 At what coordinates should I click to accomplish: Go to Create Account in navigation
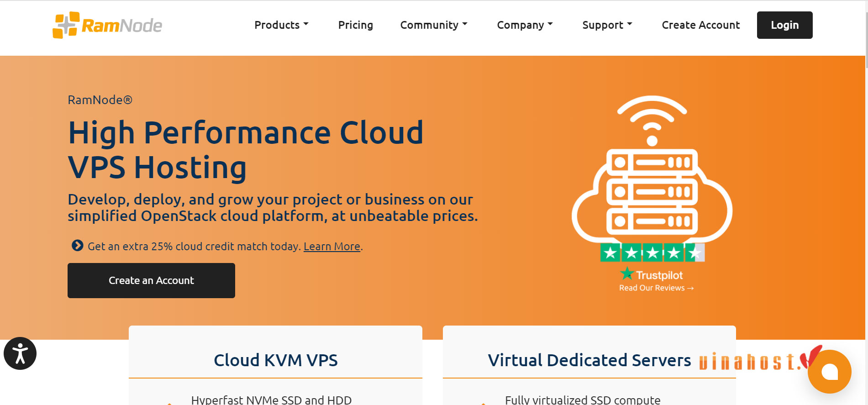701,25
